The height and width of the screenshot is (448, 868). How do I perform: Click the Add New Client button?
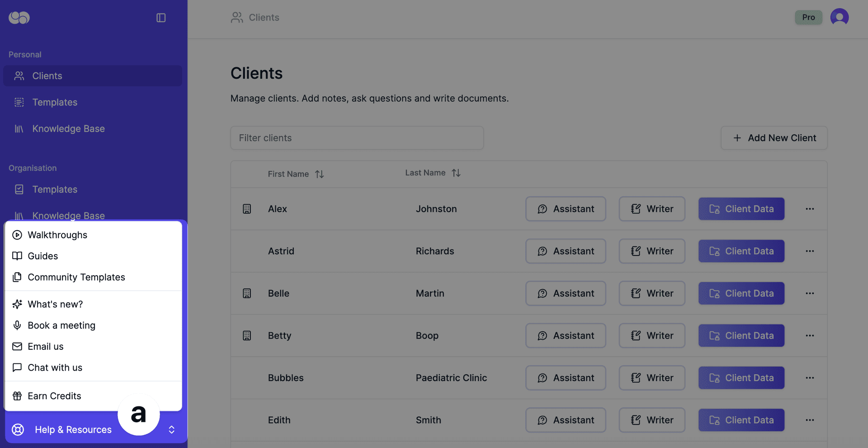[x=774, y=138]
